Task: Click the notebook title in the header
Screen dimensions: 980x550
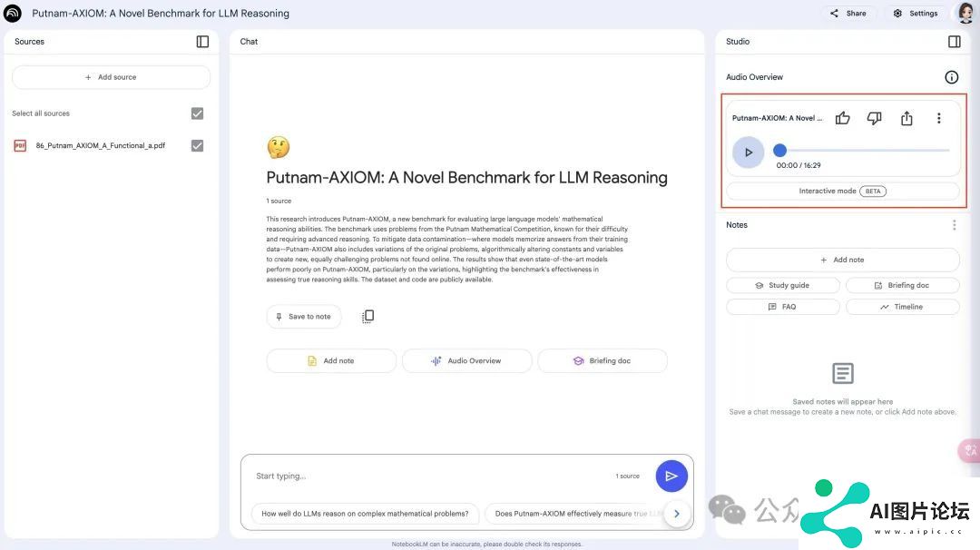Action: coord(161,13)
